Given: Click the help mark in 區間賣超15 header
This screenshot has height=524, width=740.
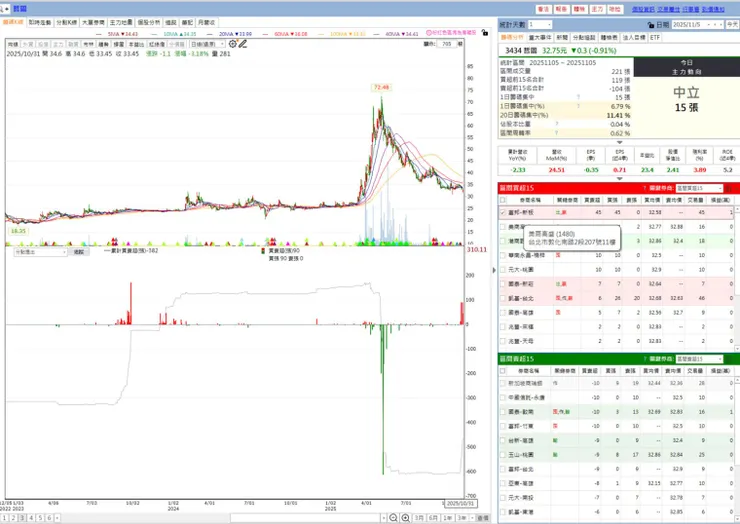Looking at the screenshot, I should [x=644, y=359].
